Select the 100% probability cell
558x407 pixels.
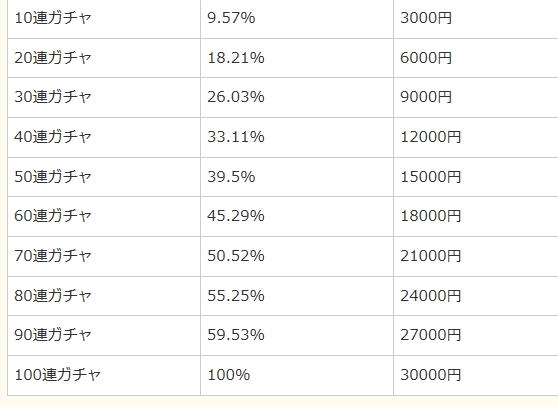229,374
